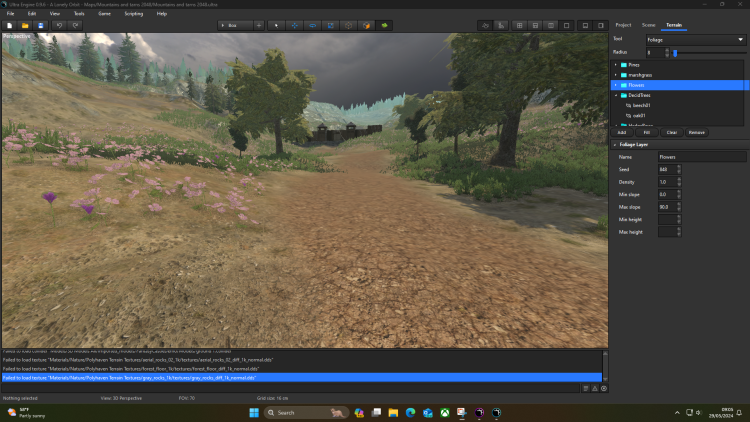Image resolution: width=750 pixels, height=422 pixels.
Task: Select the aerial_rocks_02 failed texture log line
Action: tap(302, 360)
